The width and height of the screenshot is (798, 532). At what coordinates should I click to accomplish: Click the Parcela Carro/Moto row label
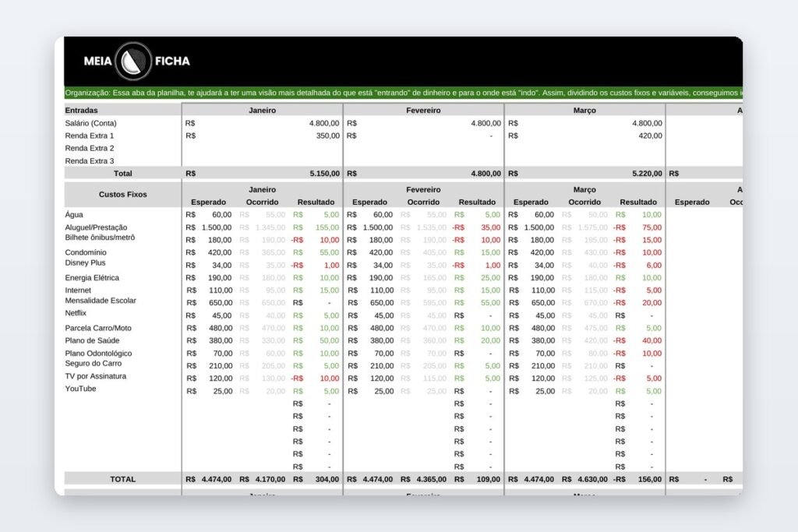point(98,328)
